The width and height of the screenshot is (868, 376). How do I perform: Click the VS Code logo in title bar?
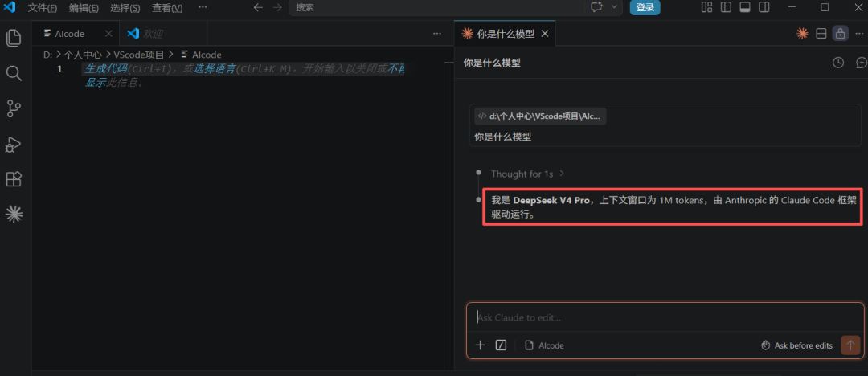click(10, 7)
